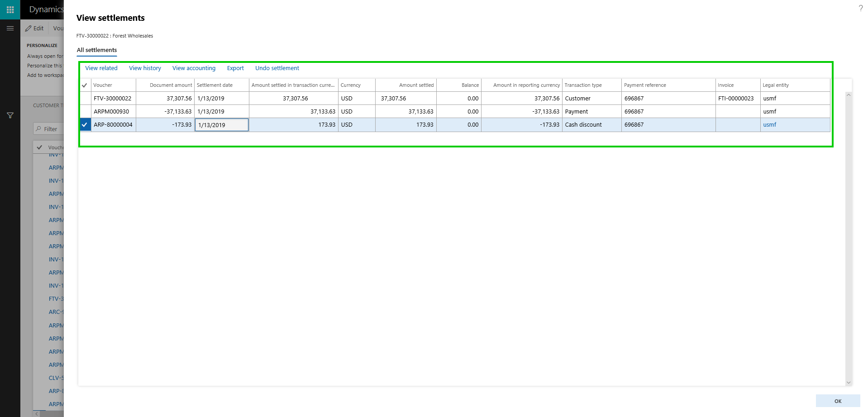Image resolution: width=868 pixels, height=417 pixels.
Task: Click the Undo settlement button
Action: (277, 68)
